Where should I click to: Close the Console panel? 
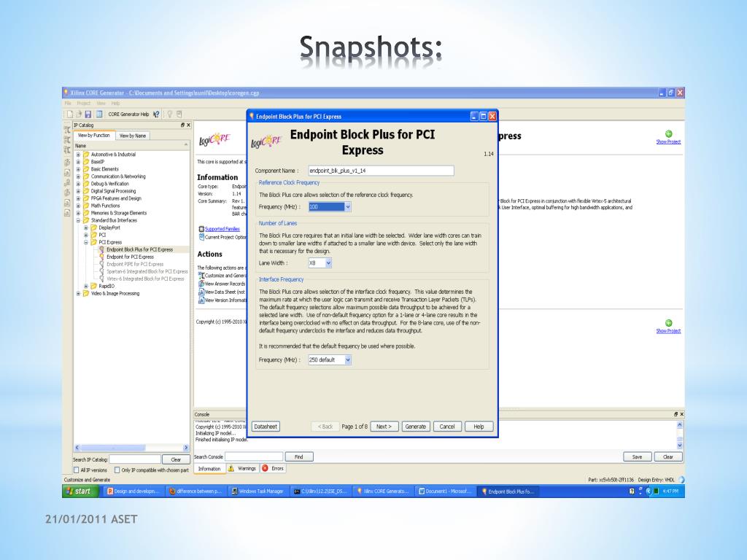682,414
